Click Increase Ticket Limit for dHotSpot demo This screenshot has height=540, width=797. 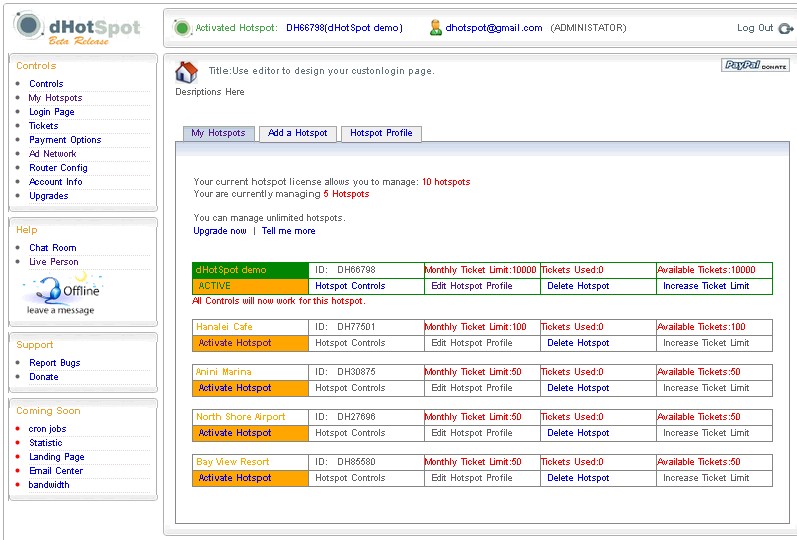click(x=706, y=286)
